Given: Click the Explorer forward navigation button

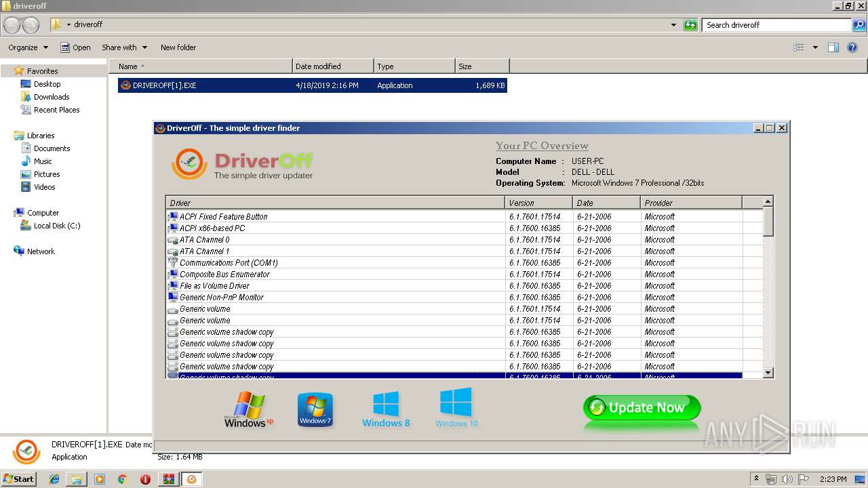Looking at the screenshot, I should pyautogui.click(x=31, y=25).
